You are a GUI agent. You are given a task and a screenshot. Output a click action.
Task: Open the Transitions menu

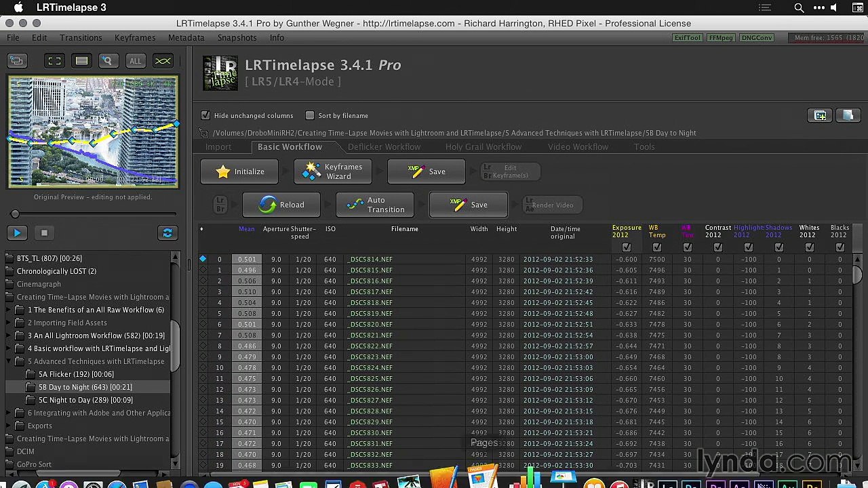point(81,38)
